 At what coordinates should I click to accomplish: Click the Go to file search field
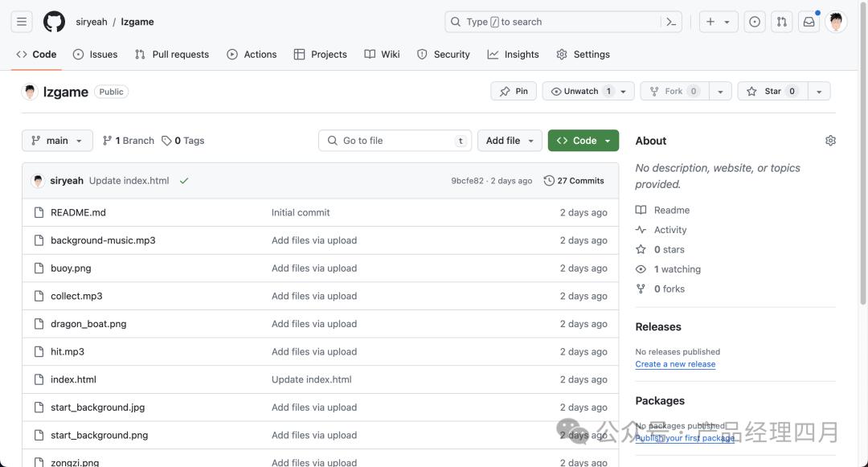point(395,141)
